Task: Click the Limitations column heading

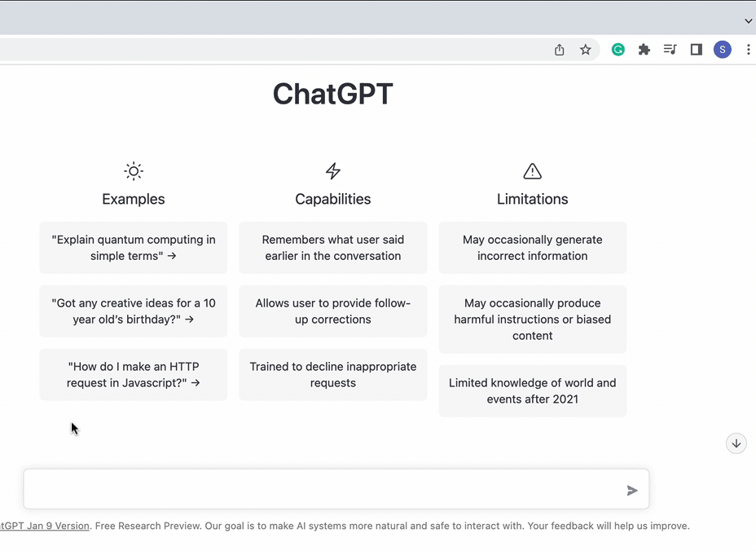Action: pyautogui.click(x=532, y=199)
